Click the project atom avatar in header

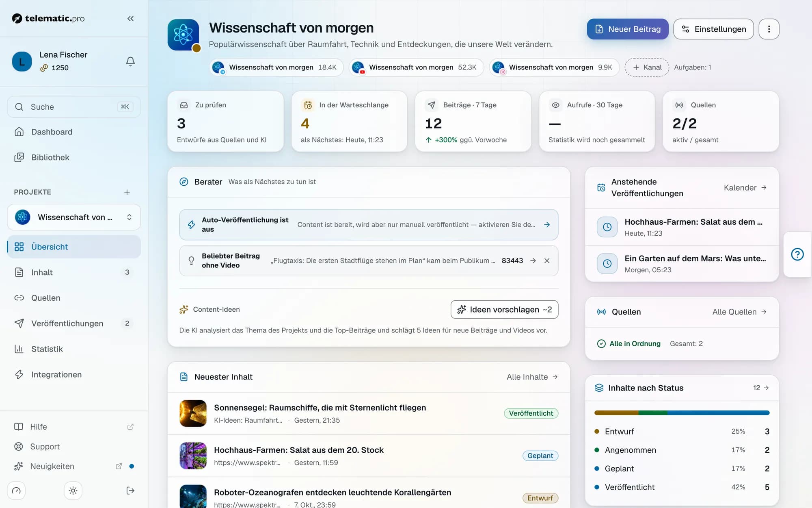click(x=184, y=35)
